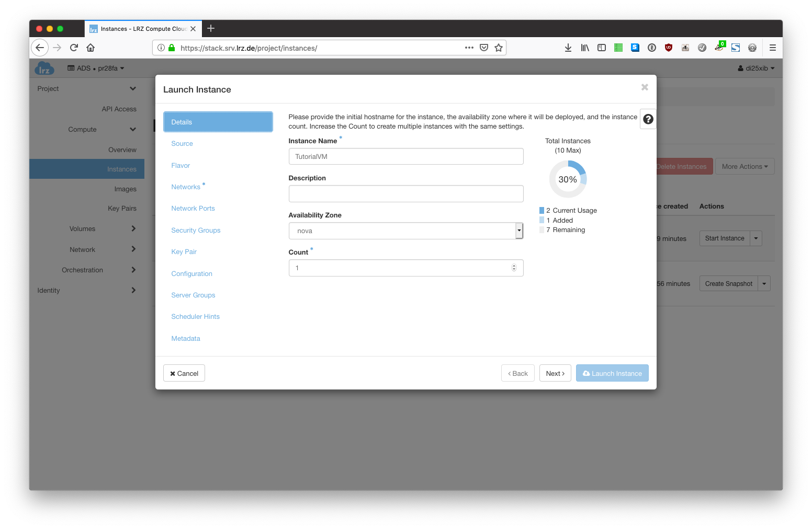Open the Firefox downloads icon
This screenshot has height=529, width=812.
pos(568,48)
